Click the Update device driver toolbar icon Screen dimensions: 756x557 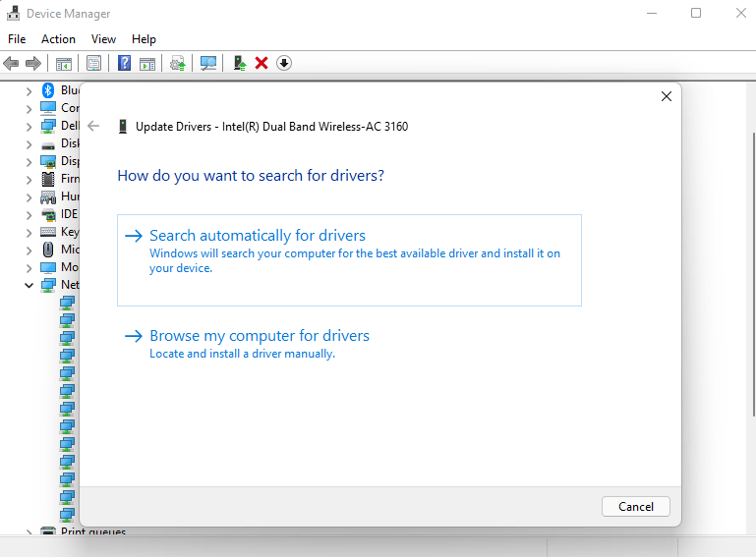[240, 63]
